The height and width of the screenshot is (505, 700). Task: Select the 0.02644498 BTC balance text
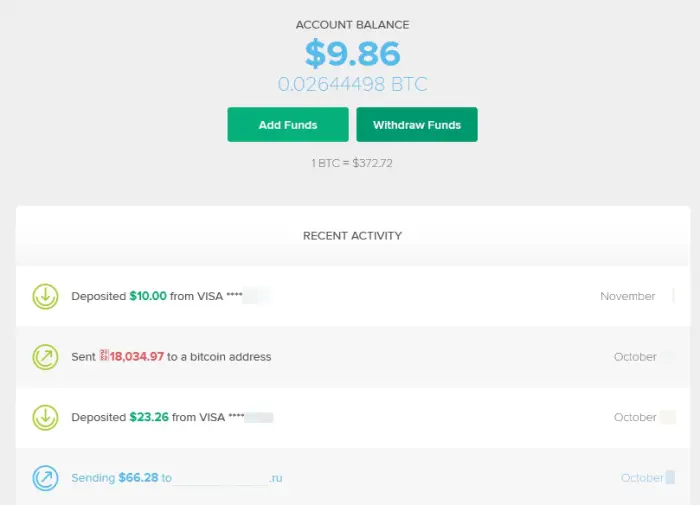click(352, 85)
